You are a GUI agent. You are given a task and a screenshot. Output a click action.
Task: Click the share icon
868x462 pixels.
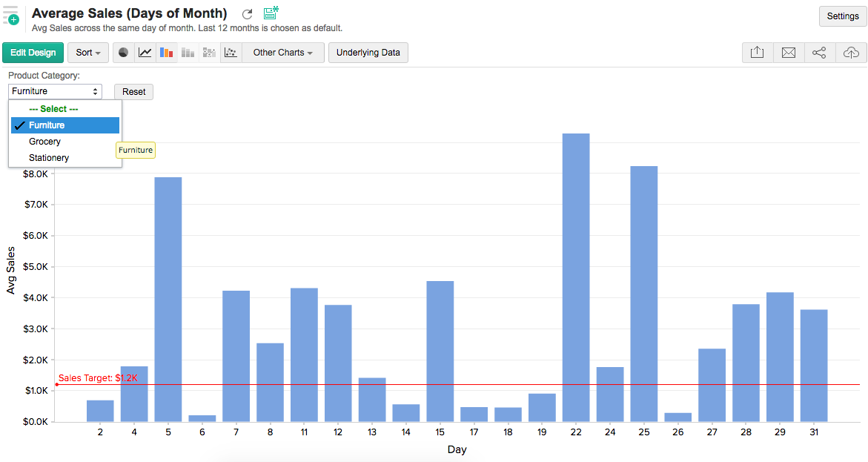pyautogui.click(x=819, y=53)
